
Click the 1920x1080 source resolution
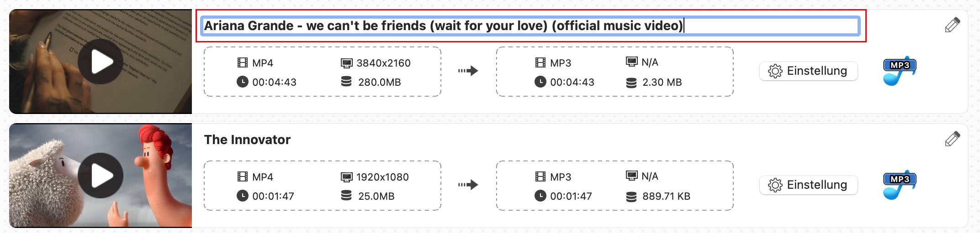pos(382,177)
